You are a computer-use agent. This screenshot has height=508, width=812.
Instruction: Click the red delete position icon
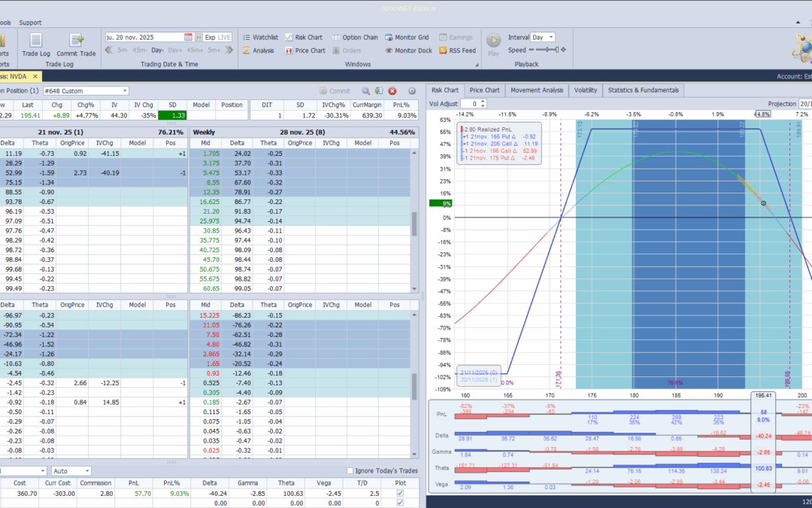coord(392,91)
